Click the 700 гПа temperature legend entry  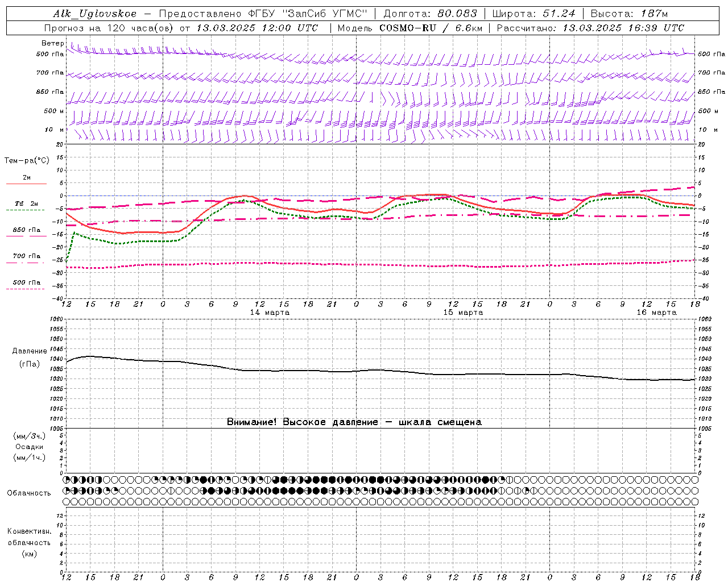(x=27, y=256)
